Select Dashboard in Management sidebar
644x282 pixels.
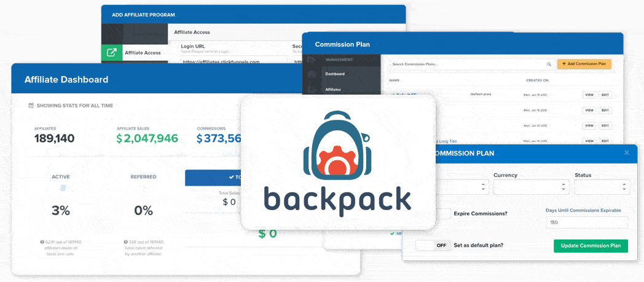pos(335,74)
